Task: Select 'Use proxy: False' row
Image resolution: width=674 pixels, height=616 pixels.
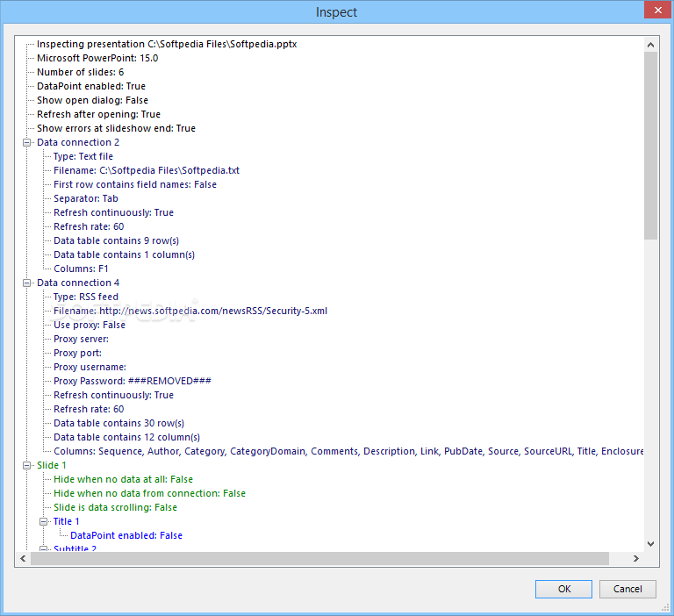Action: point(90,325)
